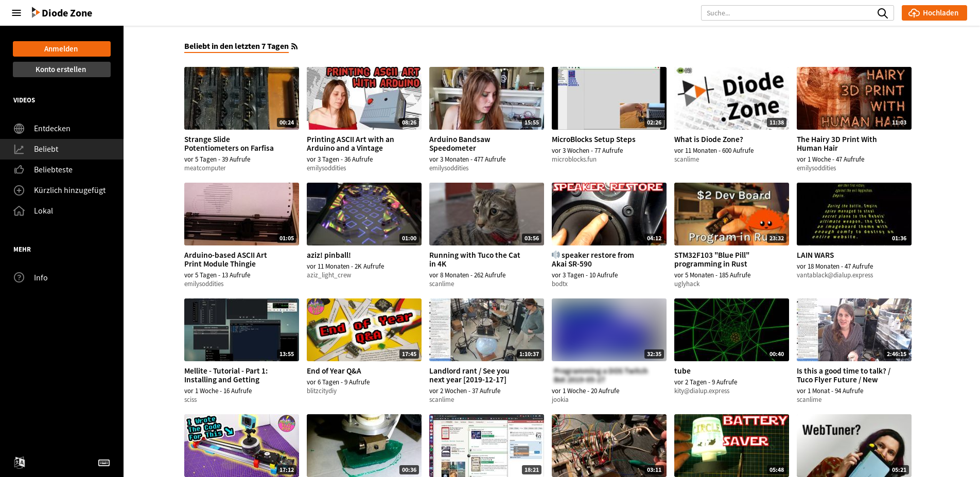Select Beliebt in sidebar menu
This screenshot has height=477, width=980.
46,149
